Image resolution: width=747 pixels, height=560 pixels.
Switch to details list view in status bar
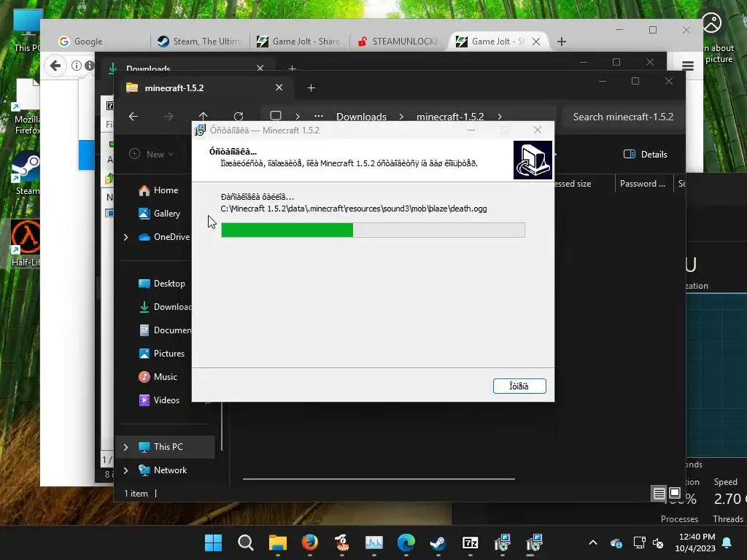659,494
